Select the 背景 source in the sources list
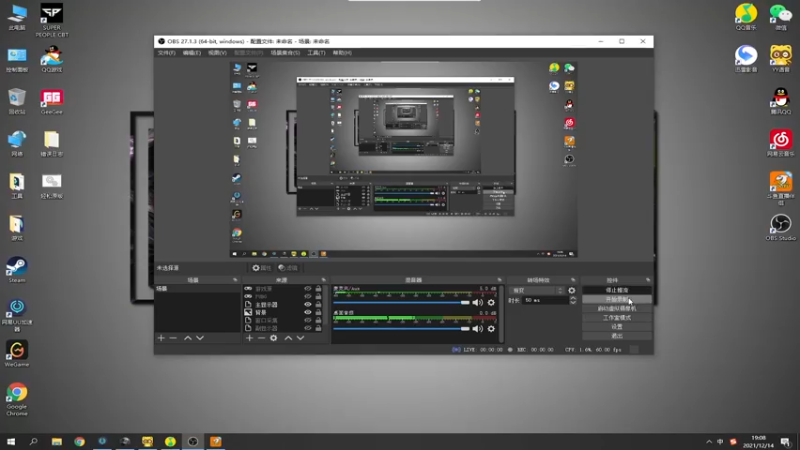800x450 pixels. (x=283, y=312)
